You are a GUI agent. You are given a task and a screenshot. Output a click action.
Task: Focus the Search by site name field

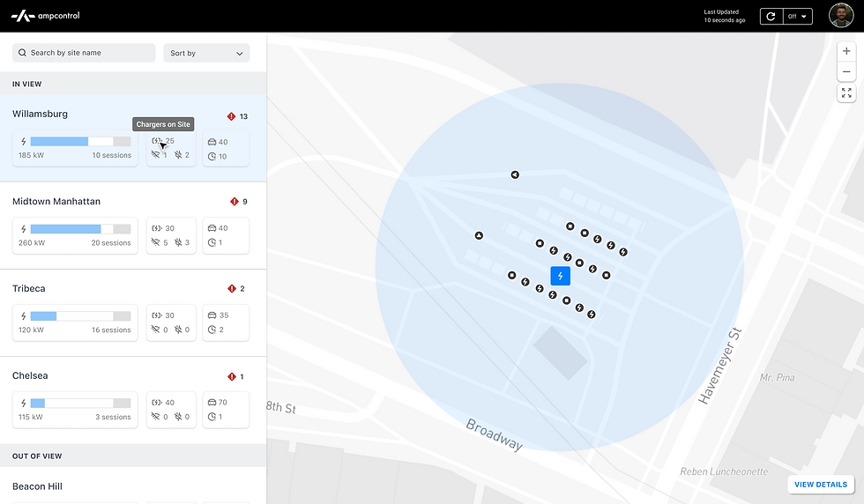click(84, 53)
